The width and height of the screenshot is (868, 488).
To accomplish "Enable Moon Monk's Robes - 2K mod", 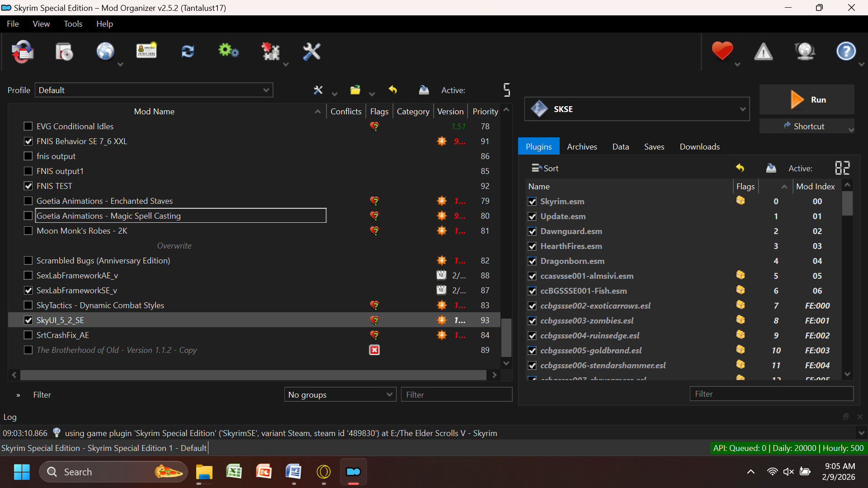I will coord(28,230).
